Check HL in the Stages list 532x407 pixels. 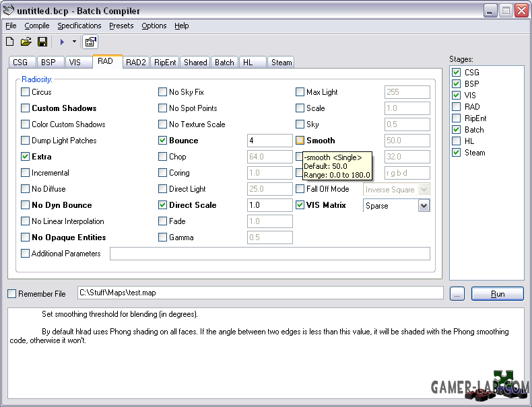[x=457, y=141]
